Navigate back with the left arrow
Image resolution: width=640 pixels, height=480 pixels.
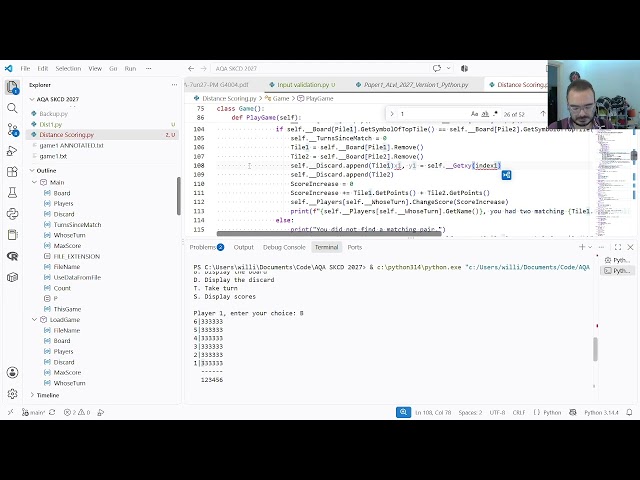[191, 69]
